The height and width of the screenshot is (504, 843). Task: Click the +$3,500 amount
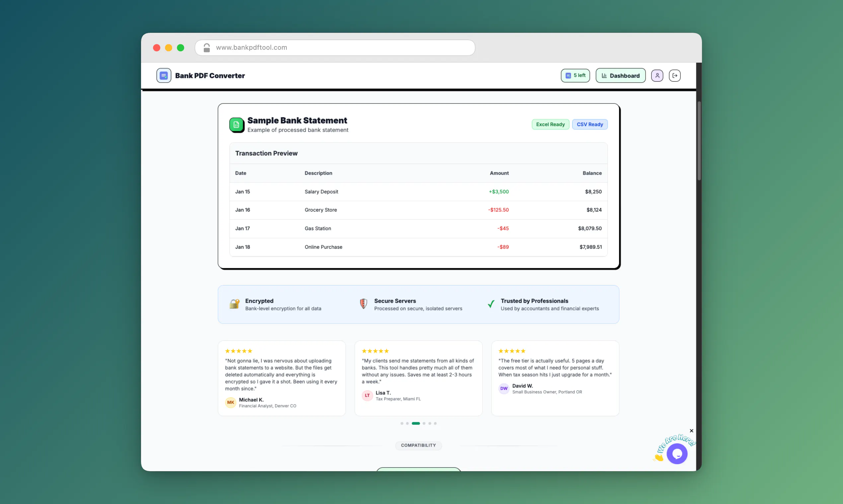pos(498,192)
